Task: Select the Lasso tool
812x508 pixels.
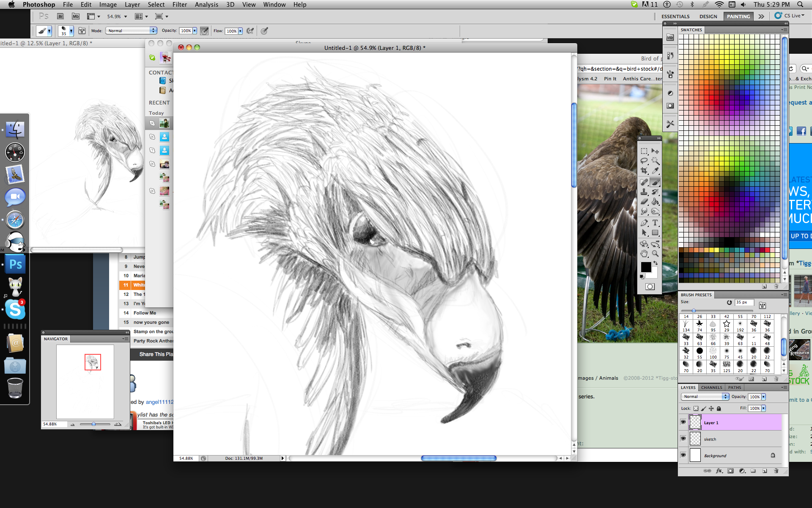Action: [x=644, y=161]
